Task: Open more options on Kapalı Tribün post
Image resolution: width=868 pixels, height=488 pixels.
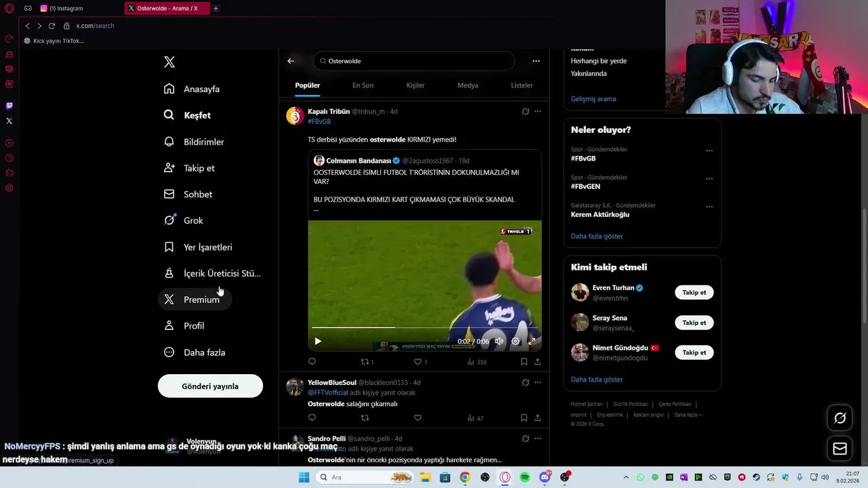Action: 538,111
